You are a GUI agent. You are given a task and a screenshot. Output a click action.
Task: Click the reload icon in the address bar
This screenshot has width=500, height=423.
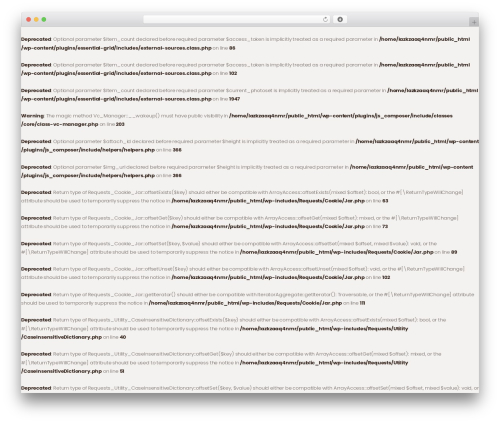click(325, 20)
